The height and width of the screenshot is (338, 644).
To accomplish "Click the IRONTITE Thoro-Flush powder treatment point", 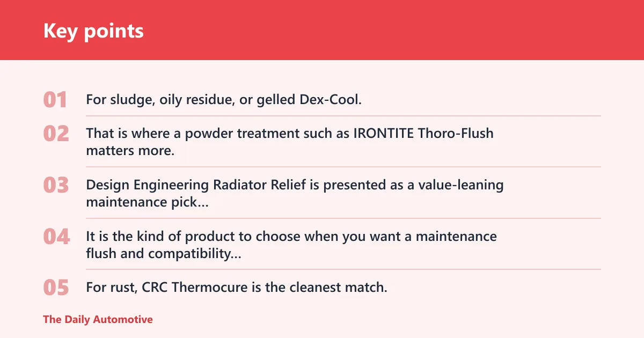I will (290, 142).
